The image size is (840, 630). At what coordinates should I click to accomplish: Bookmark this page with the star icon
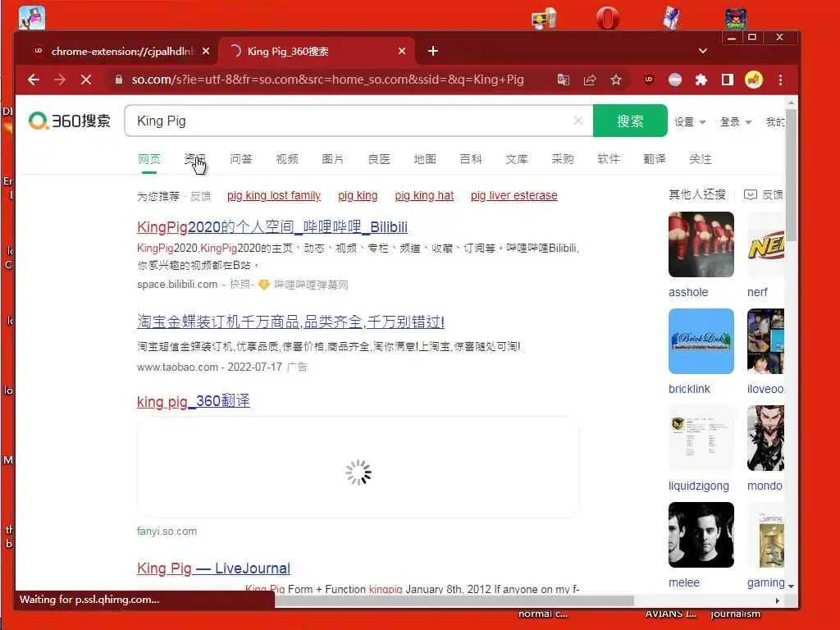tap(616, 80)
